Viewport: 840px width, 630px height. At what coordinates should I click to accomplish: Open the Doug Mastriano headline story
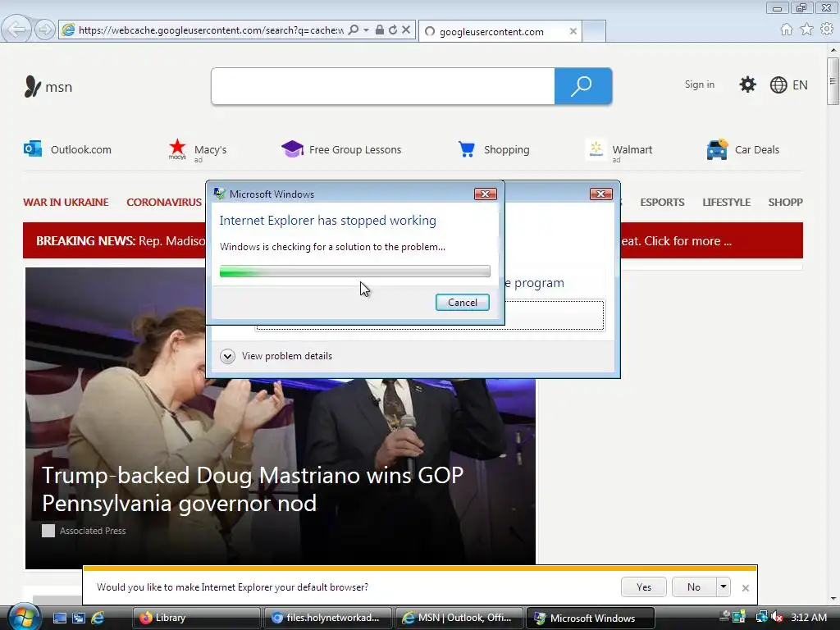[253, 489]
